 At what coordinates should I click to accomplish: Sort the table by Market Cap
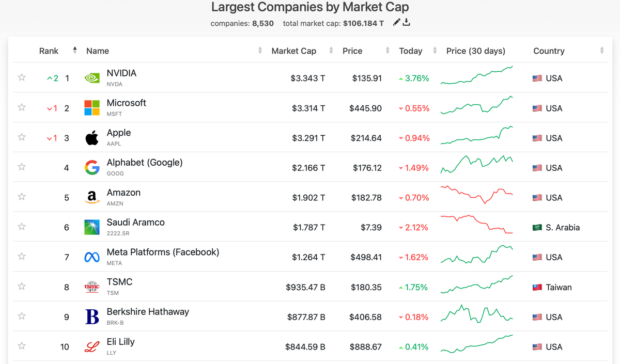pyautogui.click(x=294, y=51)
